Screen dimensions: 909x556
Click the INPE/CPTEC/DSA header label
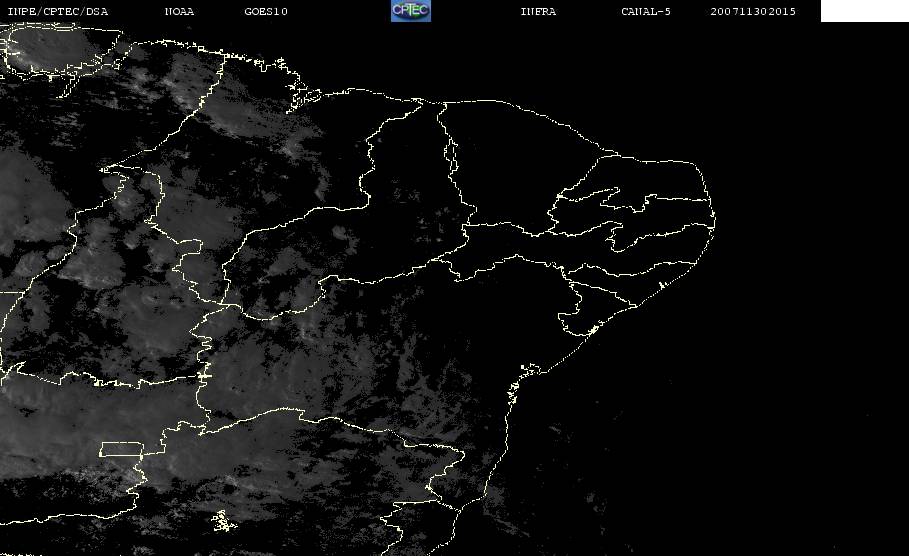57,12
